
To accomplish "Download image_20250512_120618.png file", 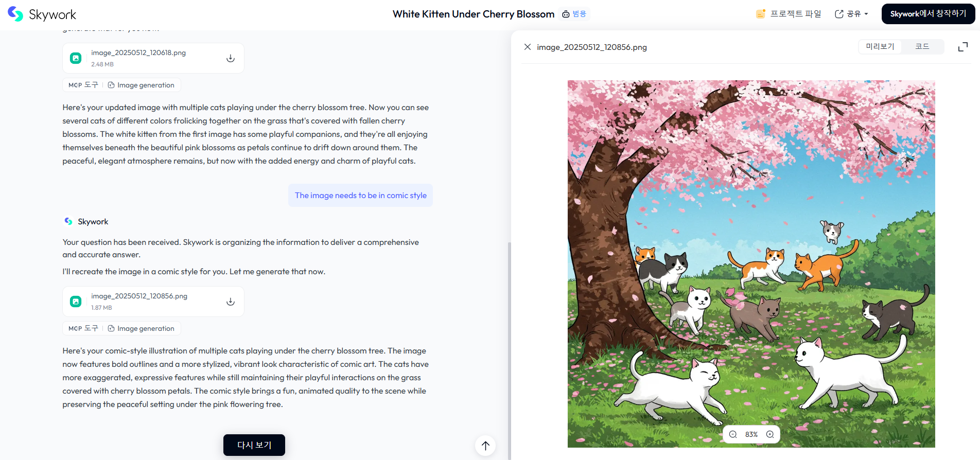I will [x=231, y=58].
